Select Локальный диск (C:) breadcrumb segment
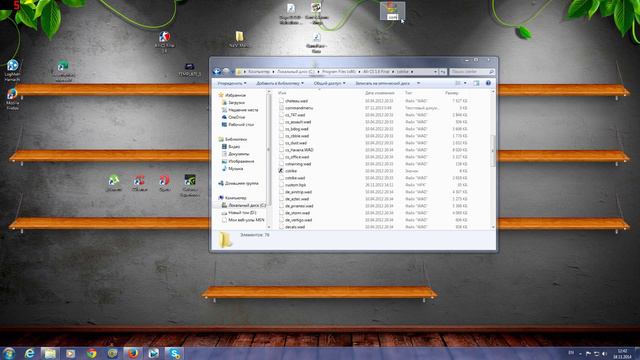 click(296, 71)
